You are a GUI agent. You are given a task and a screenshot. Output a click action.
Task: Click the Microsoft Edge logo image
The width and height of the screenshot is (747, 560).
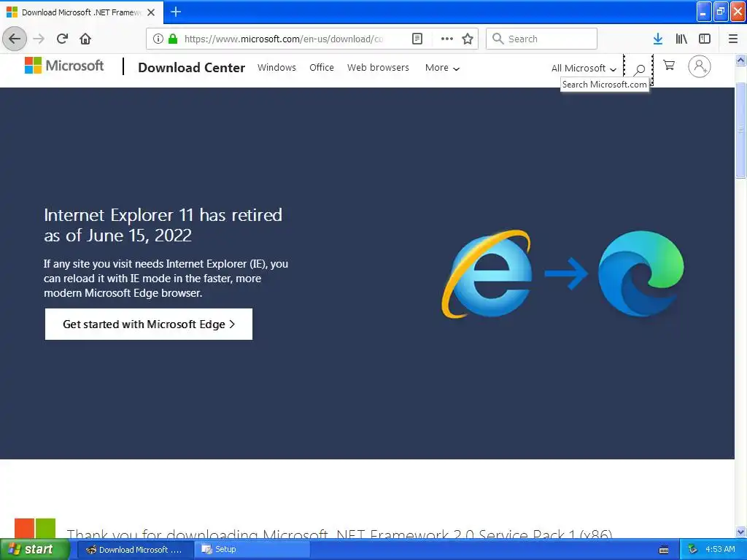coord(640,273)
